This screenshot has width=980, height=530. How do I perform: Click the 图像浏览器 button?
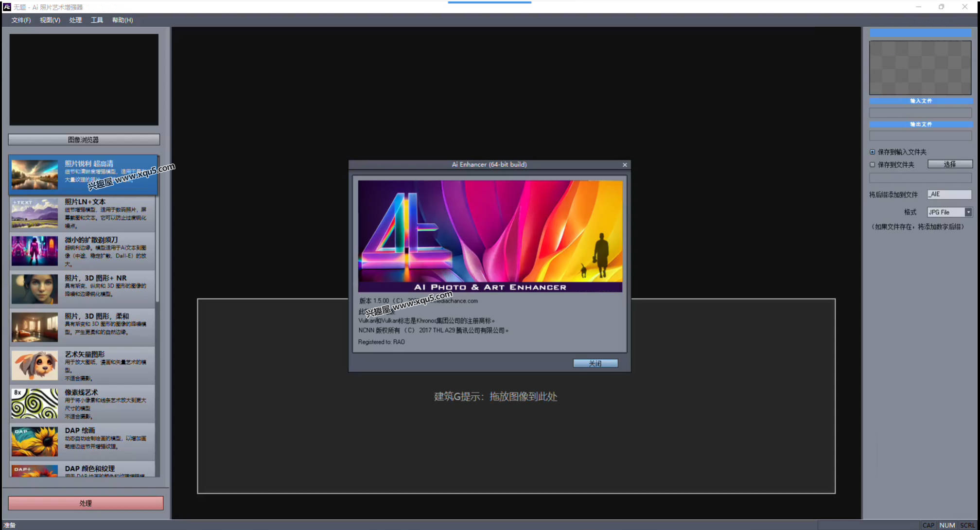[84, 140]
